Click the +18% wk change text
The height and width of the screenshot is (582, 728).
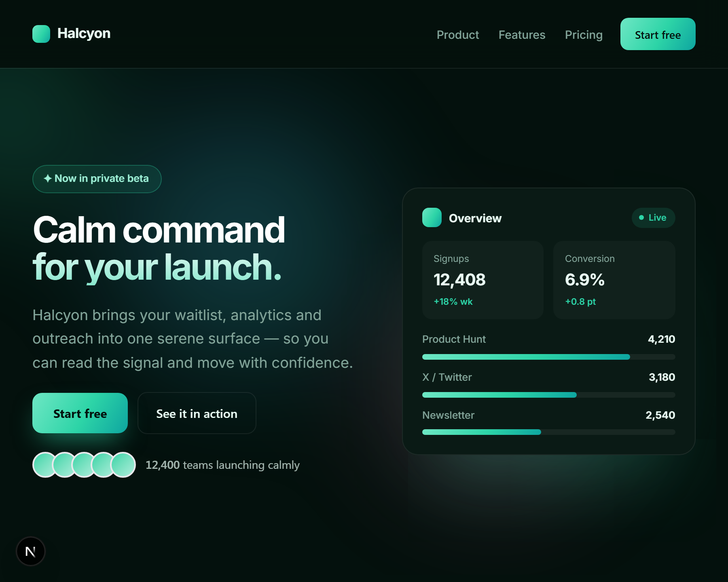[x=453, y=302]
